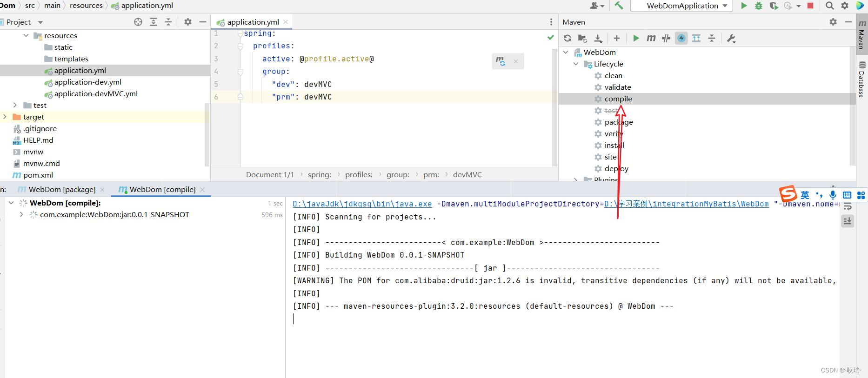The image size is (868, 378).
Task: Toggle Offline Mode in Maven toolbar
Action: pos(666,38)
